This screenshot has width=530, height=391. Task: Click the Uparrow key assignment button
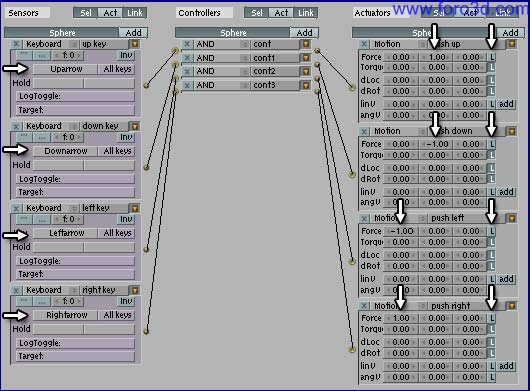[x=66, y=69]
